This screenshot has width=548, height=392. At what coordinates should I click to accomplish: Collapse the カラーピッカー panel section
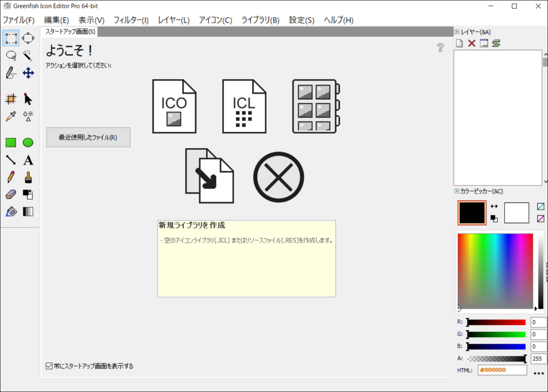point(456,191)
